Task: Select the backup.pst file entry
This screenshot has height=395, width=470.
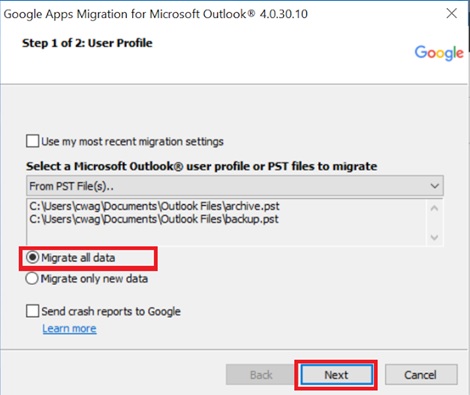Action: (x=154, y=219)
